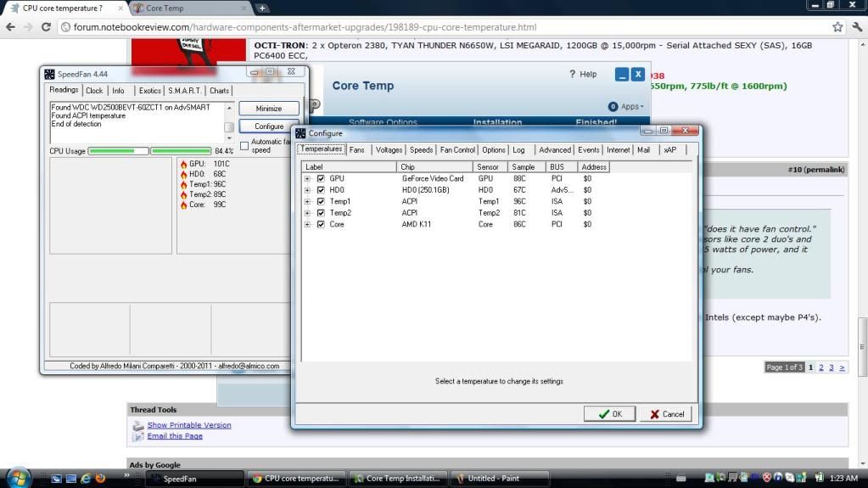Click the Configure dialog title icon

[300, 133]
